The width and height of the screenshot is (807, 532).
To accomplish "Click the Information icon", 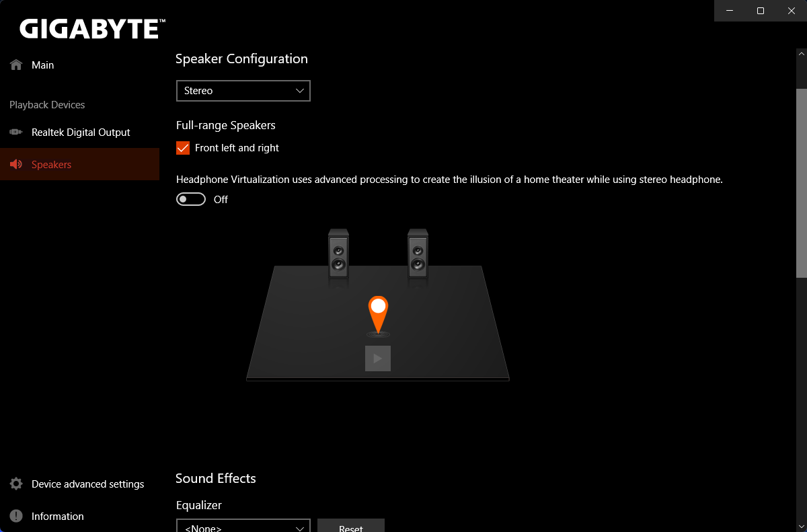I will click(15, 516).
